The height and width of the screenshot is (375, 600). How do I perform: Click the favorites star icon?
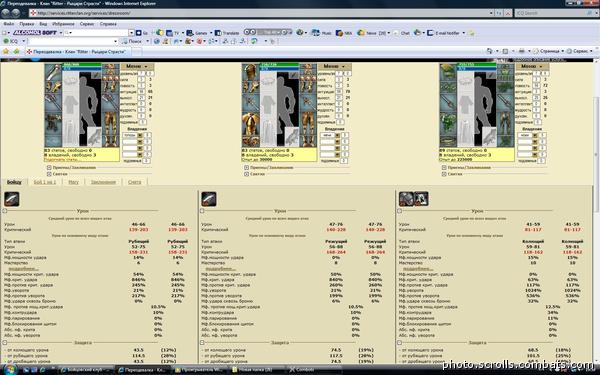click(6, 51)
